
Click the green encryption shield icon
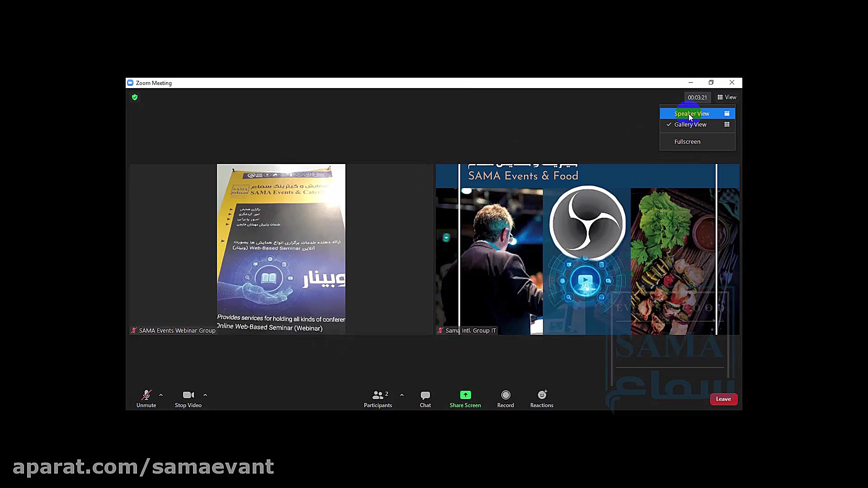(x=135, y=97)
